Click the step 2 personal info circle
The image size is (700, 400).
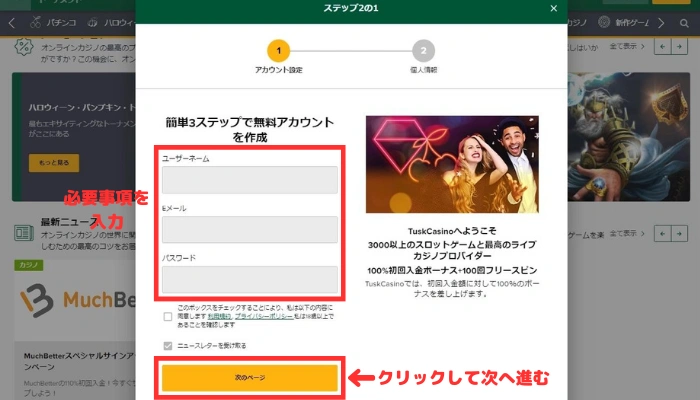click(423, 51)
